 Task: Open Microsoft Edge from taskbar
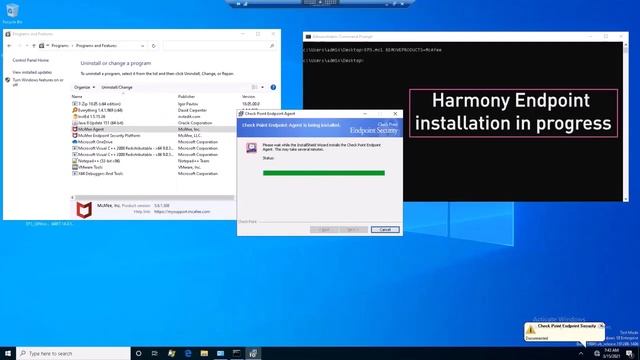pos(188,353)
